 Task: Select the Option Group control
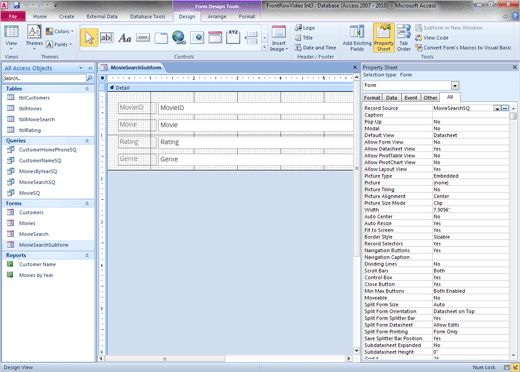click(233, 37)
